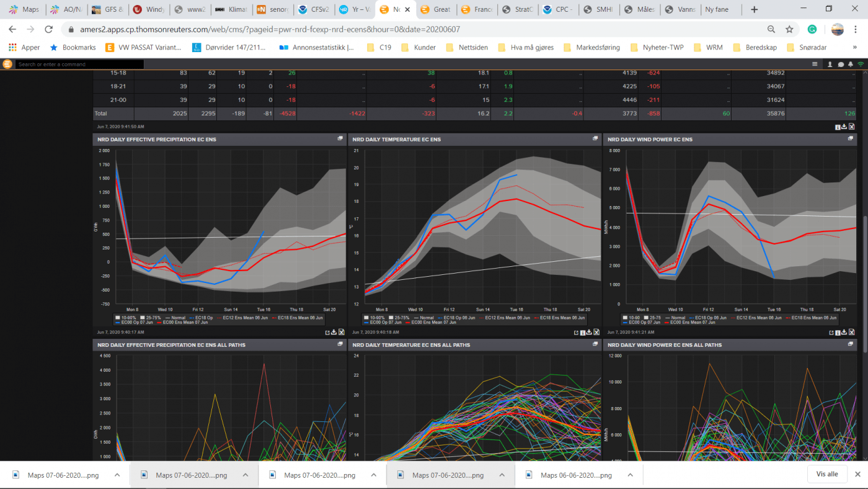Download the precipitation EC ENS chart image
Screen dimensions: 868x489
[x=334, y=332]
